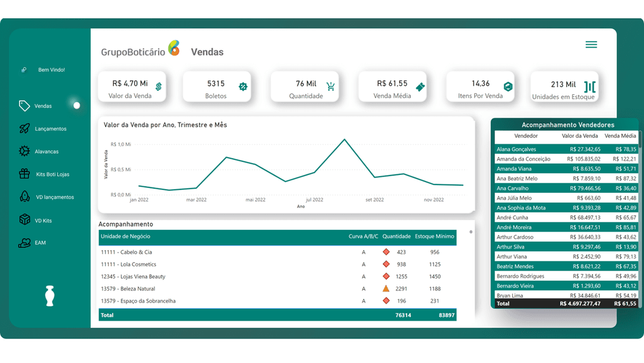Select the R$ 4,70 Mi Valor da Venda card
Viewport: 644px width, 363px height.
(x=132, y=87)
